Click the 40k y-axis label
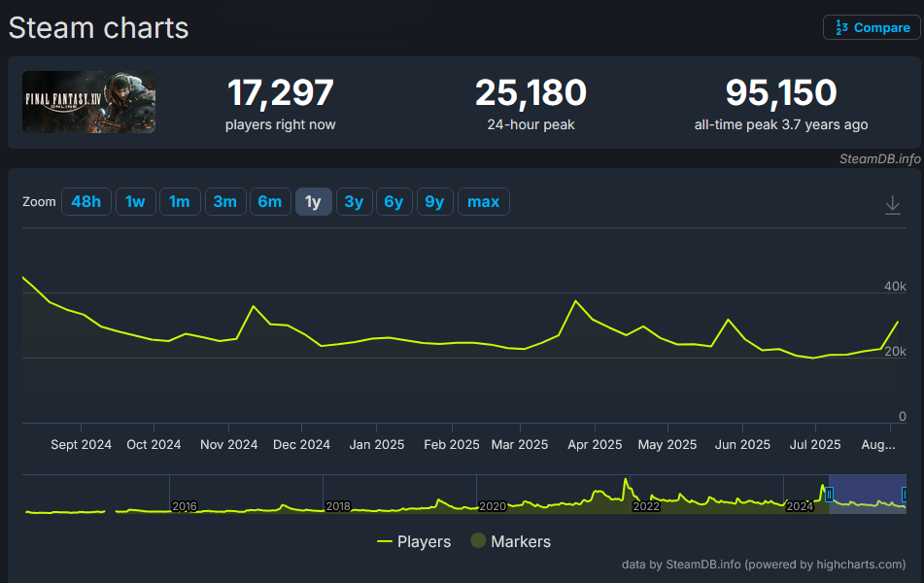This screenshot has height=583, width=924. pyautogui.click(x=895, y=287)
